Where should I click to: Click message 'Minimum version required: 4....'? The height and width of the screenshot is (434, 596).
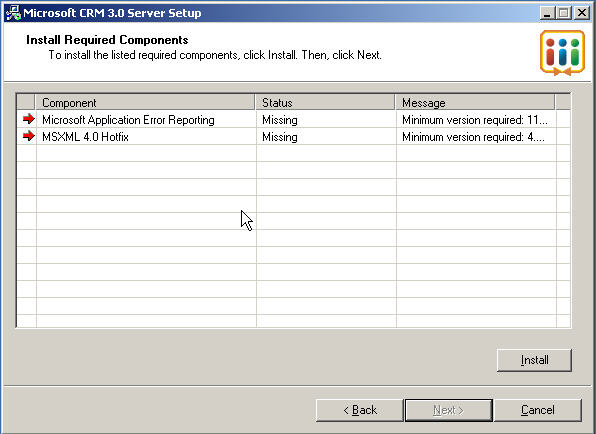[473, 137]
